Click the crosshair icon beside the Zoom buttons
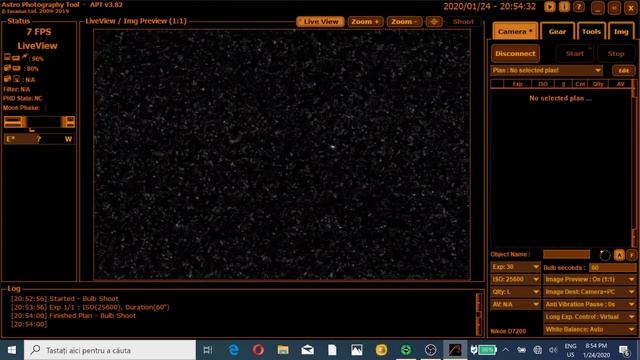640x360 pixels. (434, 22)
